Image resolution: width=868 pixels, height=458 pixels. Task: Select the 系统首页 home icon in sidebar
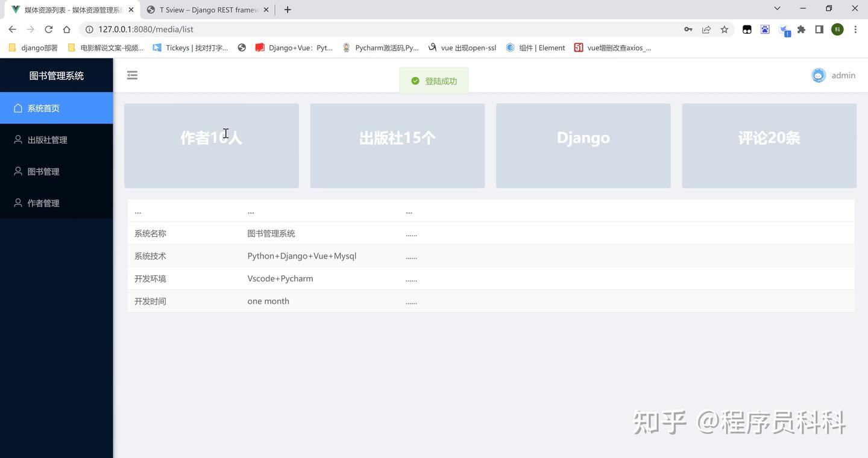[x=17, y=108]
